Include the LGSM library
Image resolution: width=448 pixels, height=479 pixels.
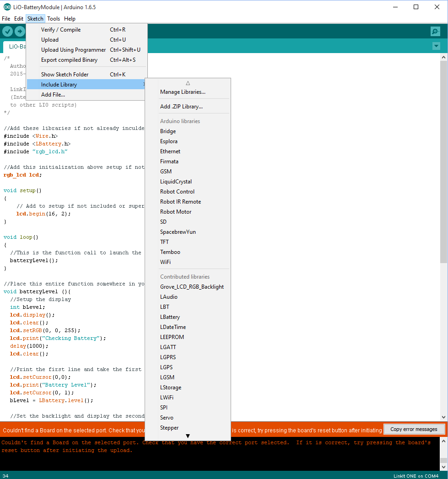pos(188,377)
